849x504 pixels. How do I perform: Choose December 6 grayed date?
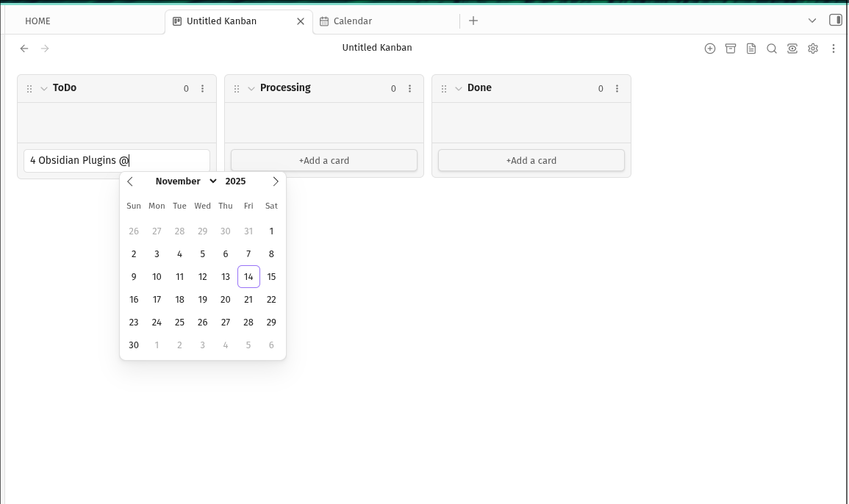[x=271, y=345]
